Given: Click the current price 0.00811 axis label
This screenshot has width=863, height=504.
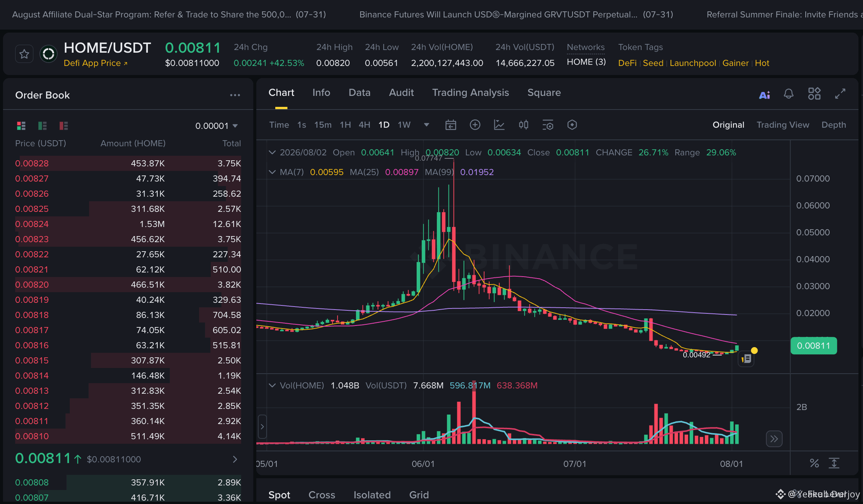Looking at the screenshot, I should [814, 346].
